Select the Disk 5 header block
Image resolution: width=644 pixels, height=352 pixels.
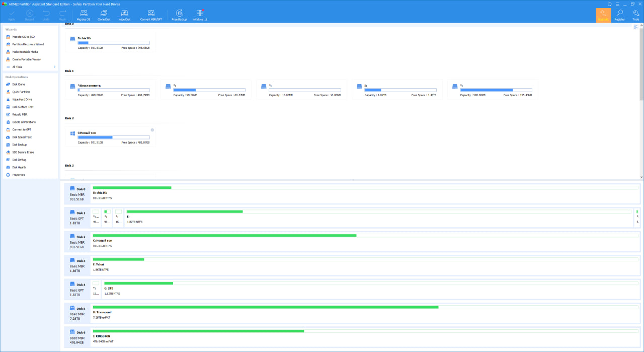(x=77, y=312)
